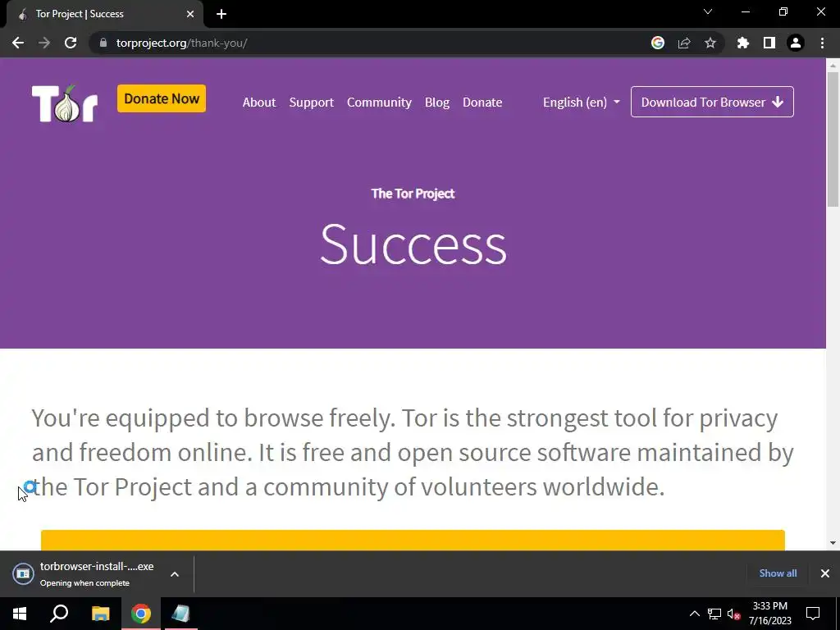Close the downloads bar
This screenshot has height=630, width=840.
[825, 573]
